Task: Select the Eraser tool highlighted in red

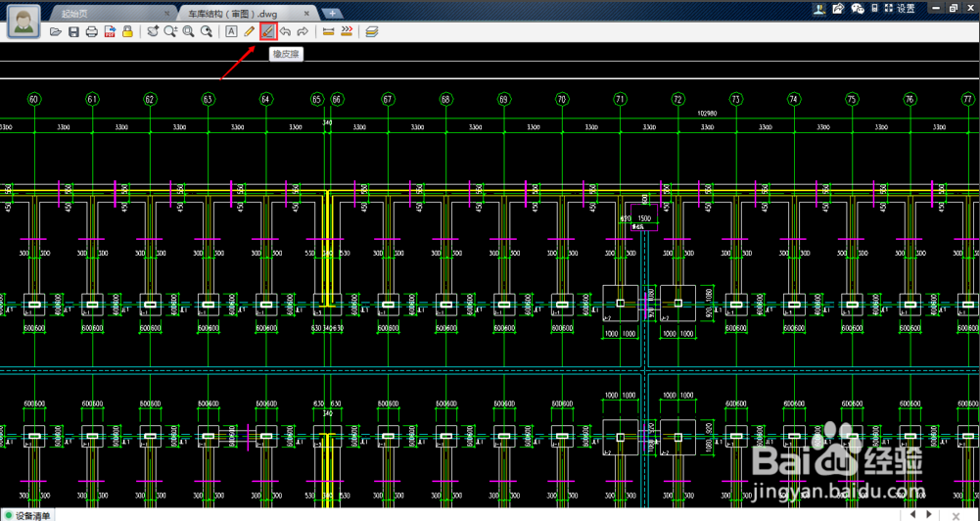Action: [x=267, y=32]
